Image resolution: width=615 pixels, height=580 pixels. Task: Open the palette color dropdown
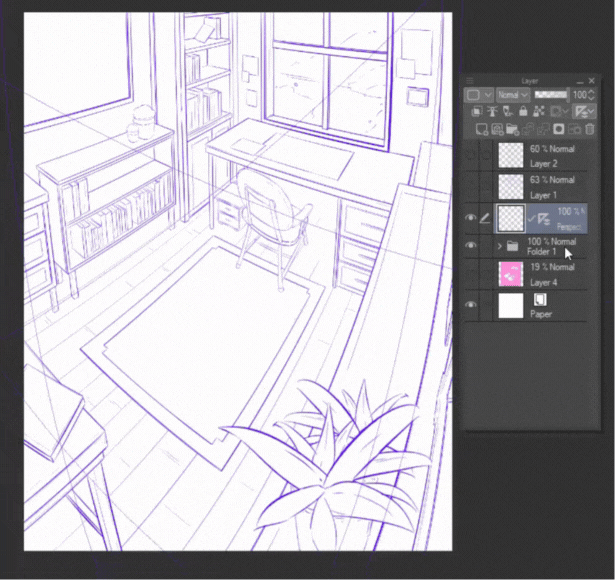[478, 95]
